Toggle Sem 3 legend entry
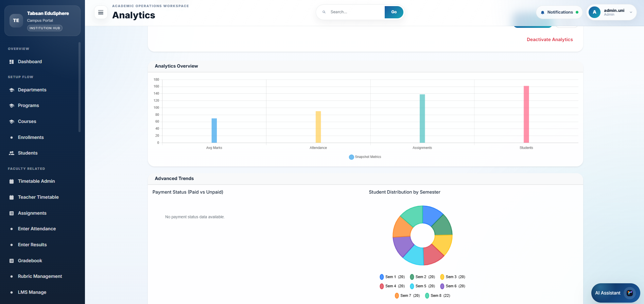Image resolution: width=644 pixels, height=304 pixels. pyautogui.click(x=453, y=277)
